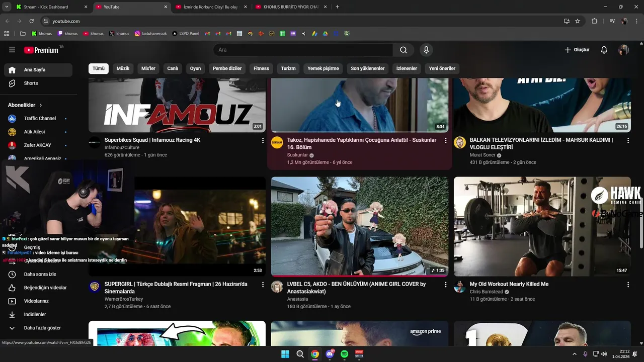
Task: Open İndirilenler in sidebar
Action: pos(38,314)
